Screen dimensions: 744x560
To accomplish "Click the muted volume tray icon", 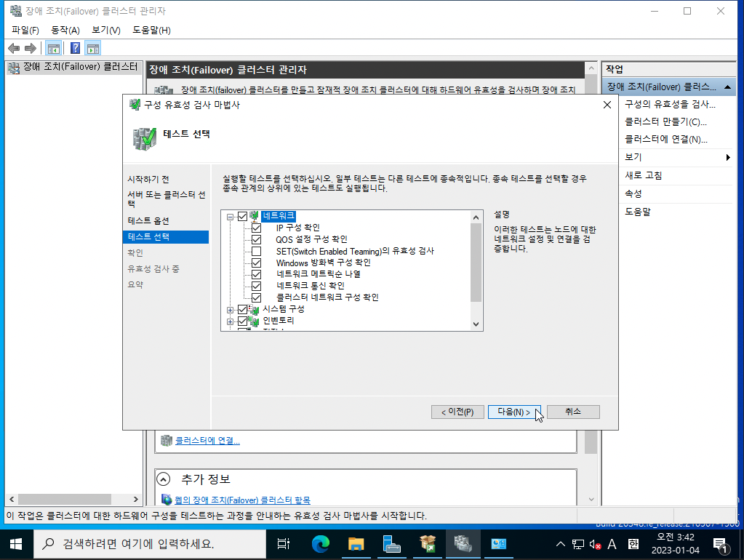I will click(x=595, y=544).
